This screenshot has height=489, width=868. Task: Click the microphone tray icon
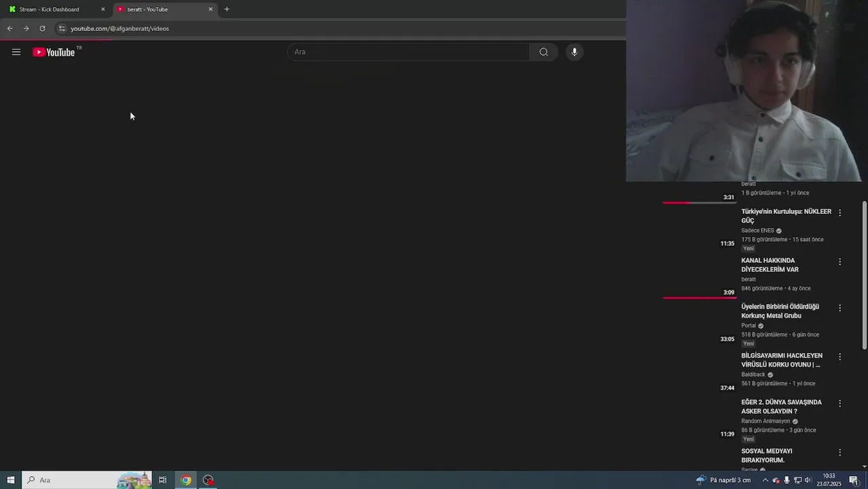click(x=787, y=480)
